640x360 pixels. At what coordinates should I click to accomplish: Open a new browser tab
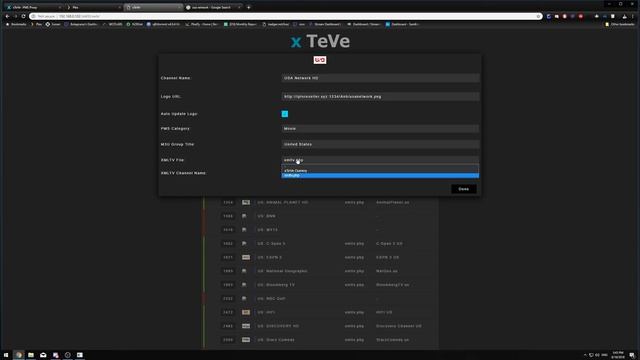click(249, 7)
